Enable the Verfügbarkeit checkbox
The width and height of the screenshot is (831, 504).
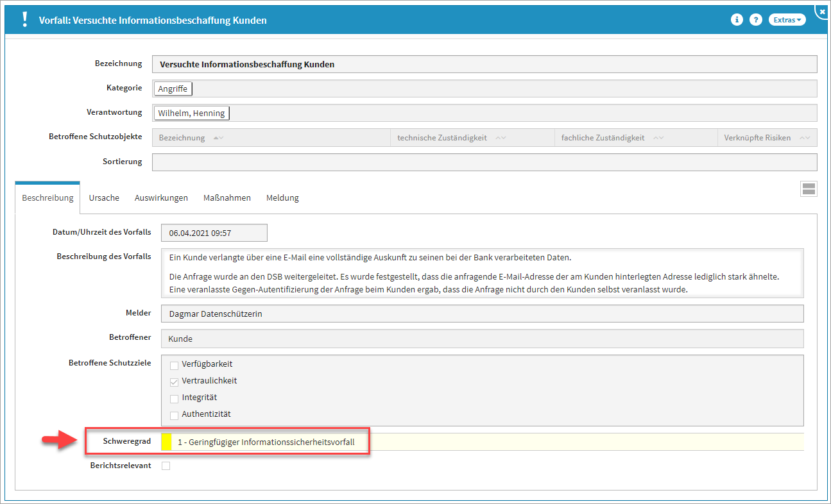(x=174, y=365)
